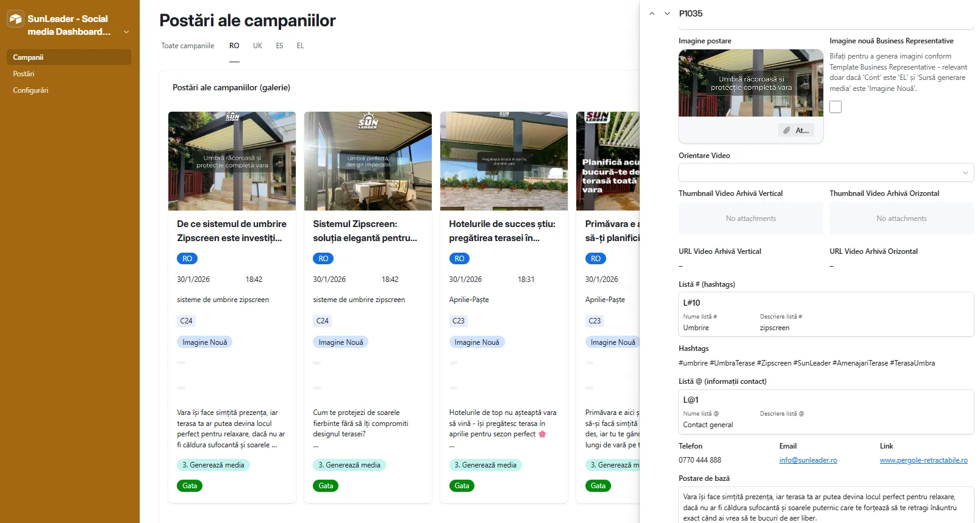
Task: Click RO badge on 'Sistemul Zipscreen' card
Action: pyautogui.click(x=323, y=259)
